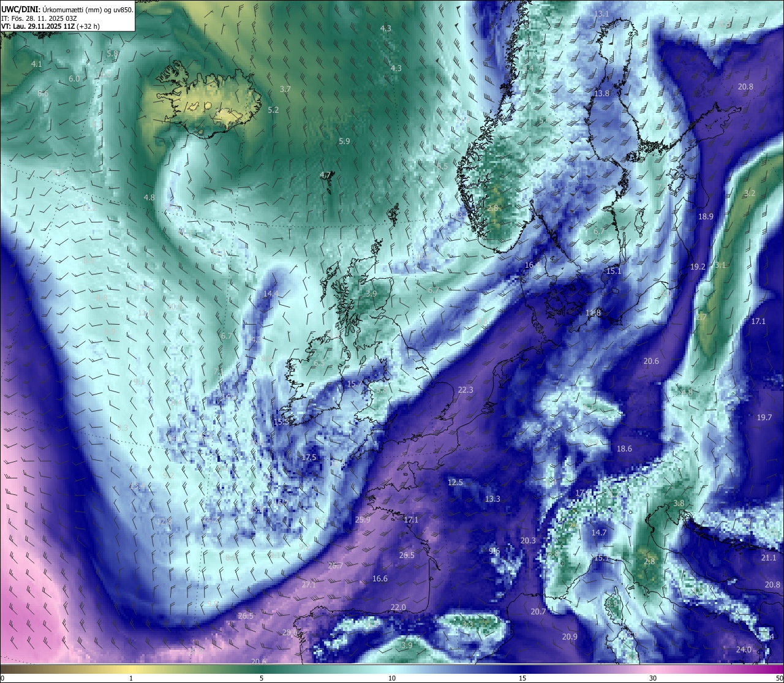The width and height of the screenshot is (784, 683).
Task: Select the 10 tick on the color scale
Action: point(392,678)
